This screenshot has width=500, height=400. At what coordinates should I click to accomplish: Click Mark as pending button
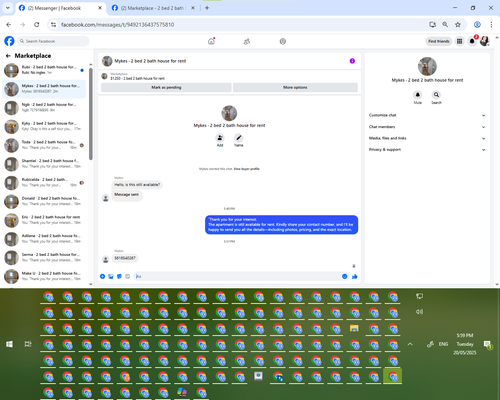[x=166, y=87]
